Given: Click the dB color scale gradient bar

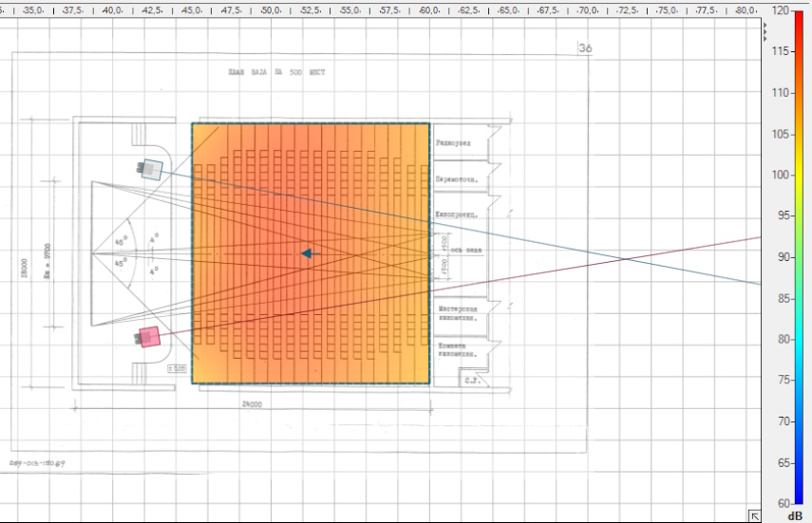Looking at the screenshot, I should pos(799,257).
